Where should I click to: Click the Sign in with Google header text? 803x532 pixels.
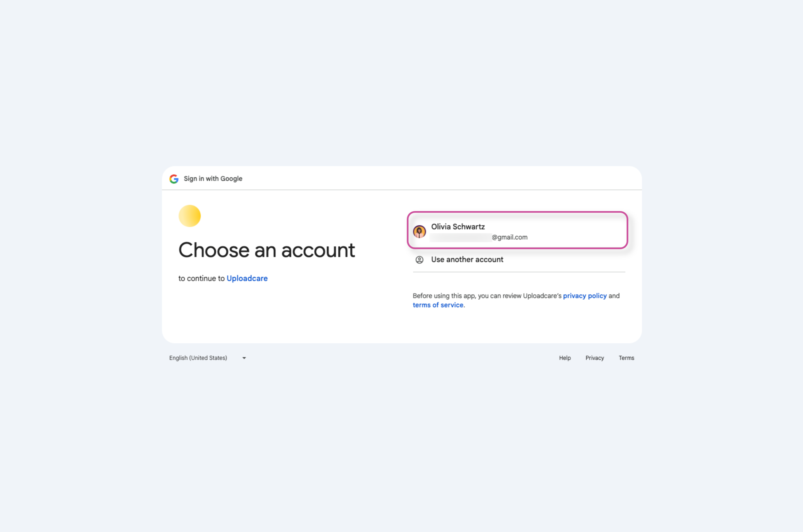[213, 179]
